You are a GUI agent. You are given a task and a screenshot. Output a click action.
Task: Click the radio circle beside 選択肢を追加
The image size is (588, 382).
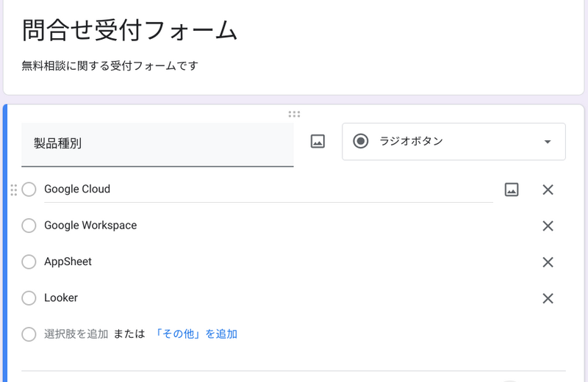point(29,334)
